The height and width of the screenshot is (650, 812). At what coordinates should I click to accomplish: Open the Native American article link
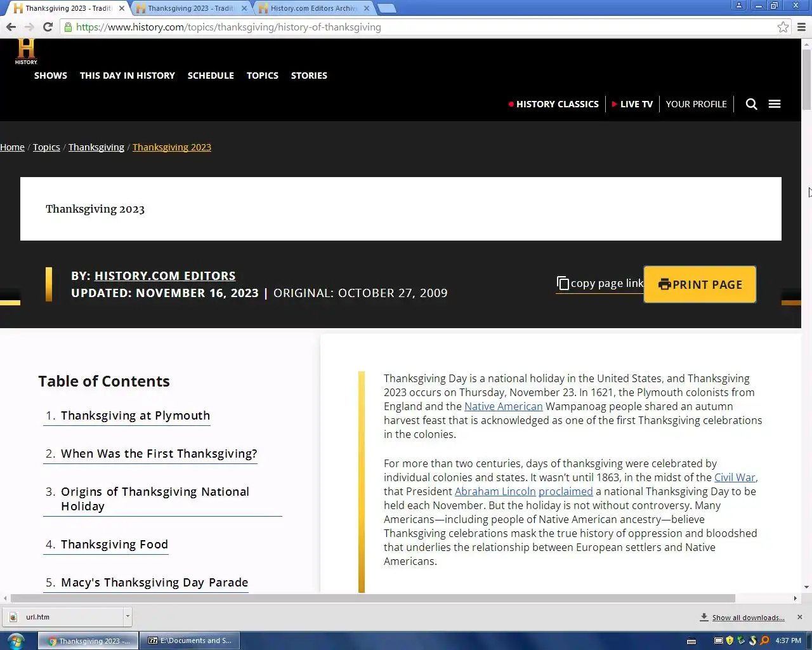504,406
